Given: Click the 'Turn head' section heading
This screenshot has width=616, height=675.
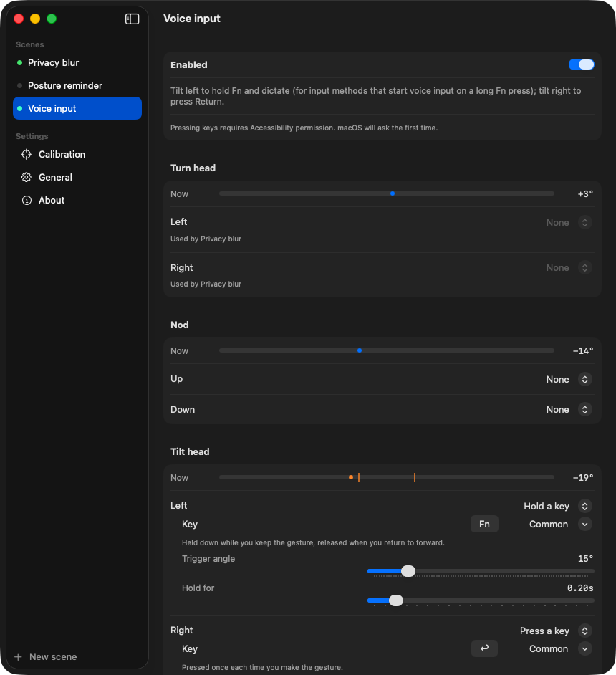Looking at the screenshot, I should coord(193,168).
